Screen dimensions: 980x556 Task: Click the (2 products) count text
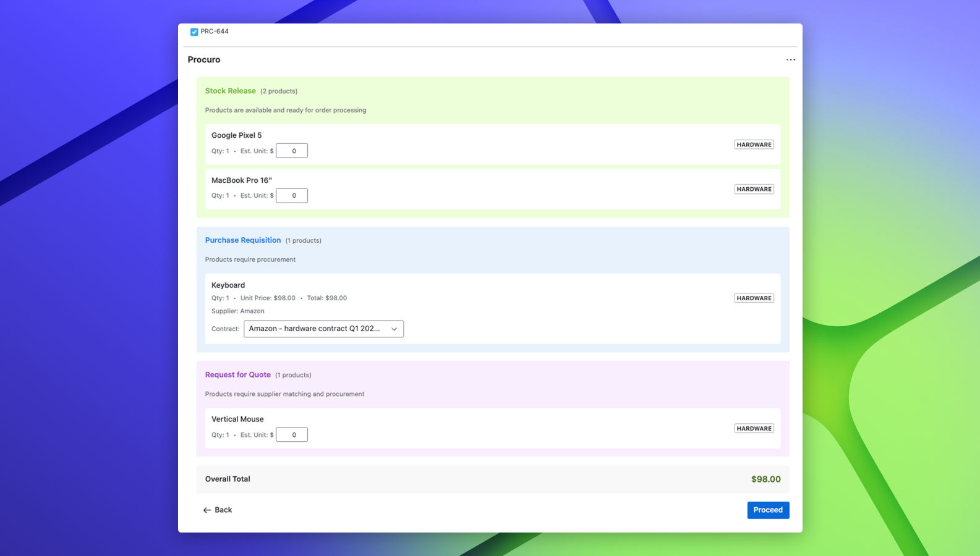click(279, 91)
